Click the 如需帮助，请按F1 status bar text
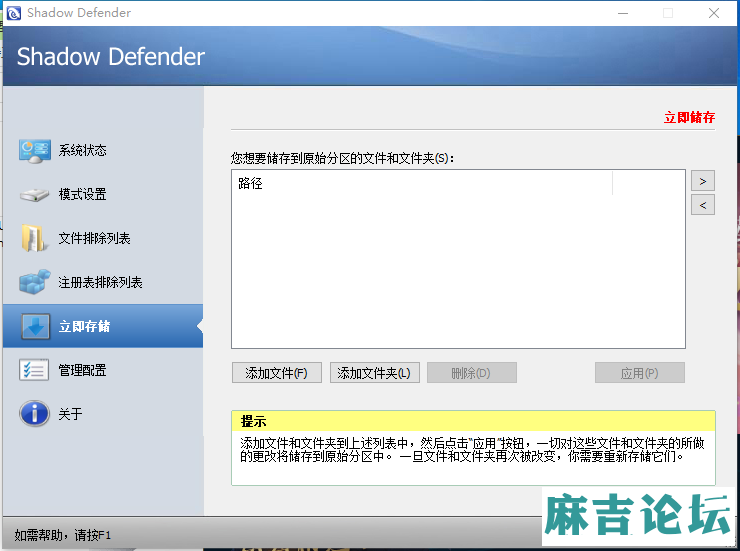740x551 pixels. click(63, 535)
